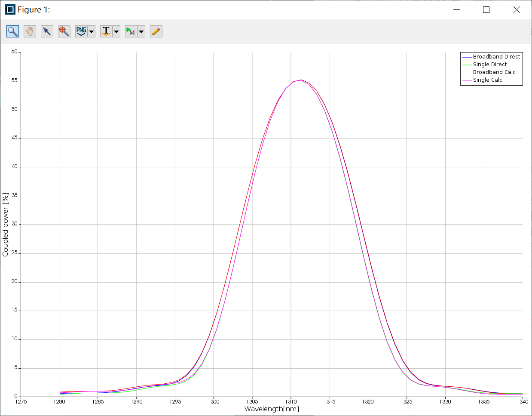Click Broadband Direct legend entry

tap(491, 57)
